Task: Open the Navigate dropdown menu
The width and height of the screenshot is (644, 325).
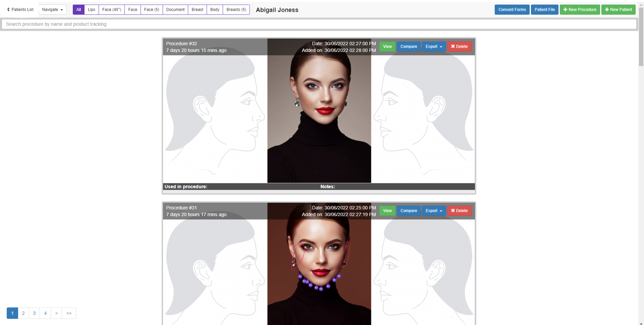Action: coord(52,10)
